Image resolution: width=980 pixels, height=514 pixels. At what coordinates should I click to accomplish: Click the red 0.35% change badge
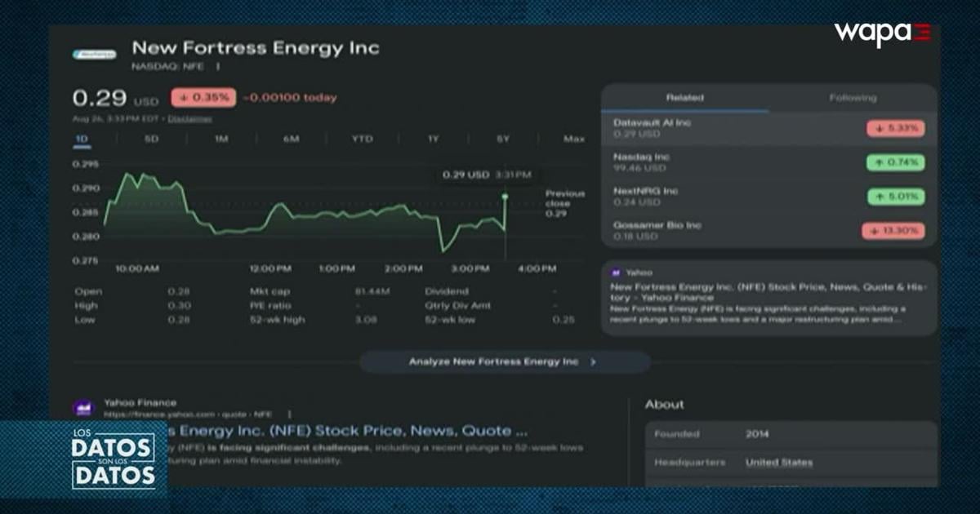point(203,98)
